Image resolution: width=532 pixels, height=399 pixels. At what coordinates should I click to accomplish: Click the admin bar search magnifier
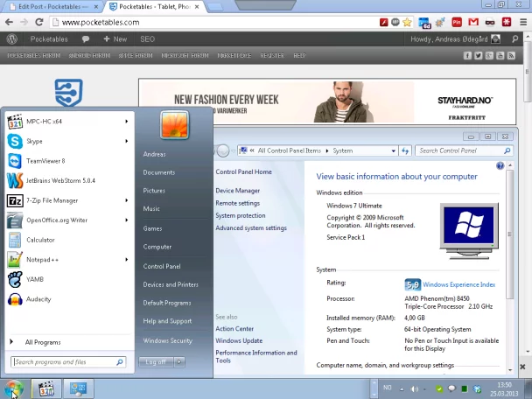(x=515, y=39)
